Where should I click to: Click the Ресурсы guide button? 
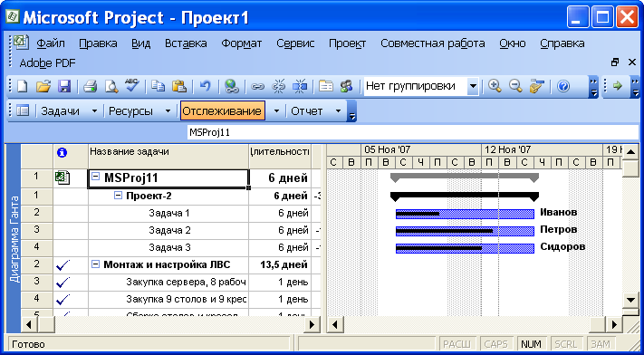(130, 111)
